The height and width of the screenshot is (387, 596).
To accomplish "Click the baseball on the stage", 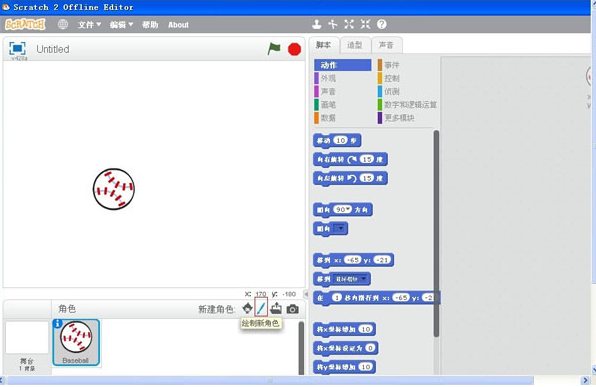I will coord(114,189).
